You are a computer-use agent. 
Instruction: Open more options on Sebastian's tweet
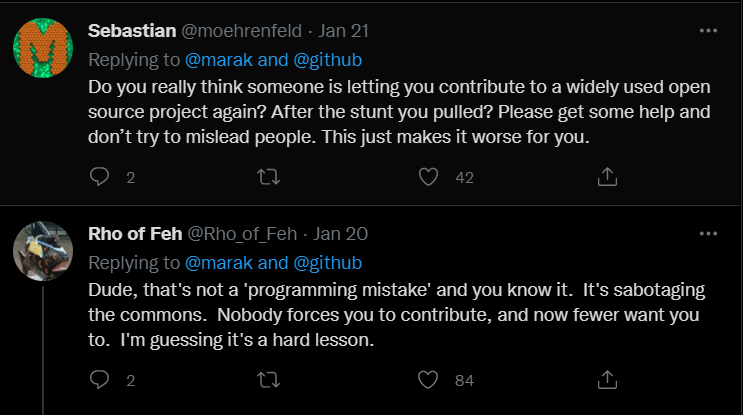708,31
